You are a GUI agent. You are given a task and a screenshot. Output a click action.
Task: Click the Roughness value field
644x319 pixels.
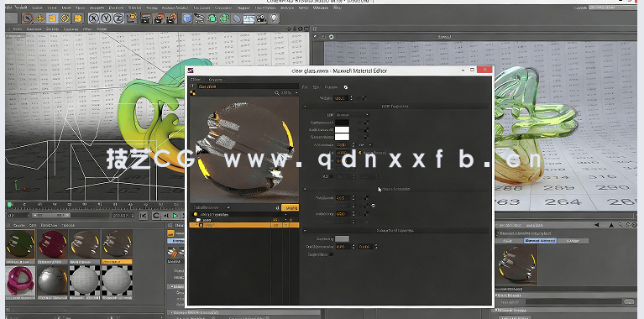pos(343,198)
